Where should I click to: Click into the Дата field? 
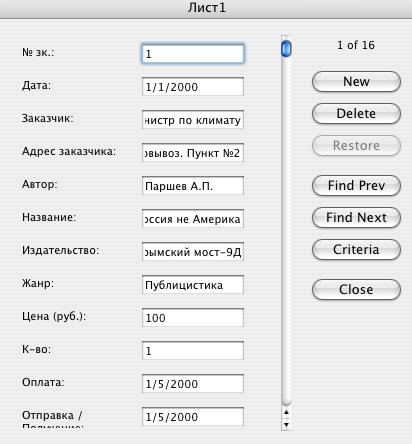click(193, 87)
